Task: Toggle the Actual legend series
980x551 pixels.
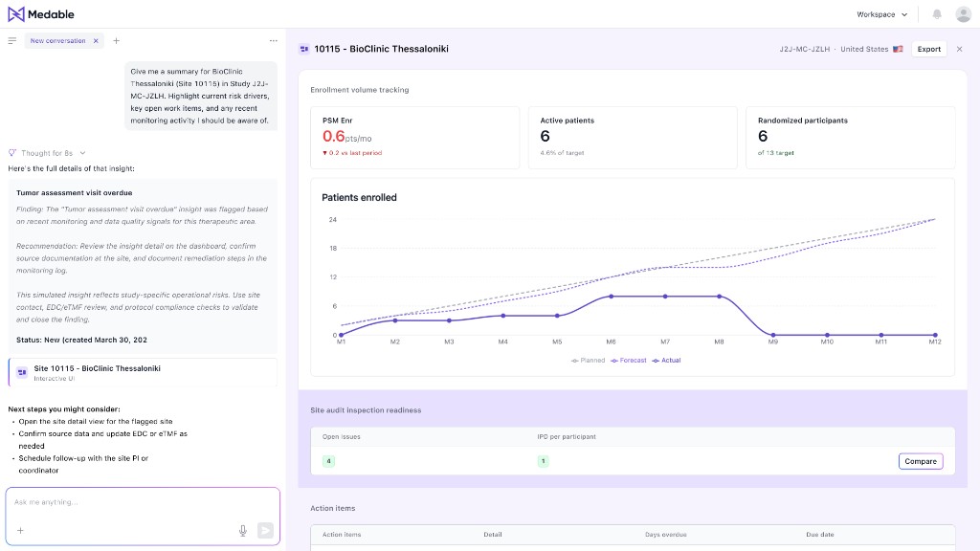Action: pyautogui.click(x=666, y=361)
